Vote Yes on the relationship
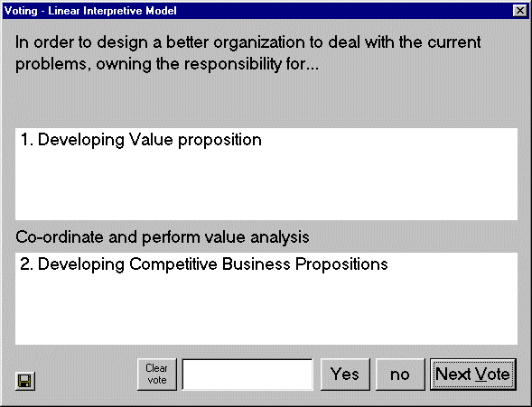 tap(345, 375)
